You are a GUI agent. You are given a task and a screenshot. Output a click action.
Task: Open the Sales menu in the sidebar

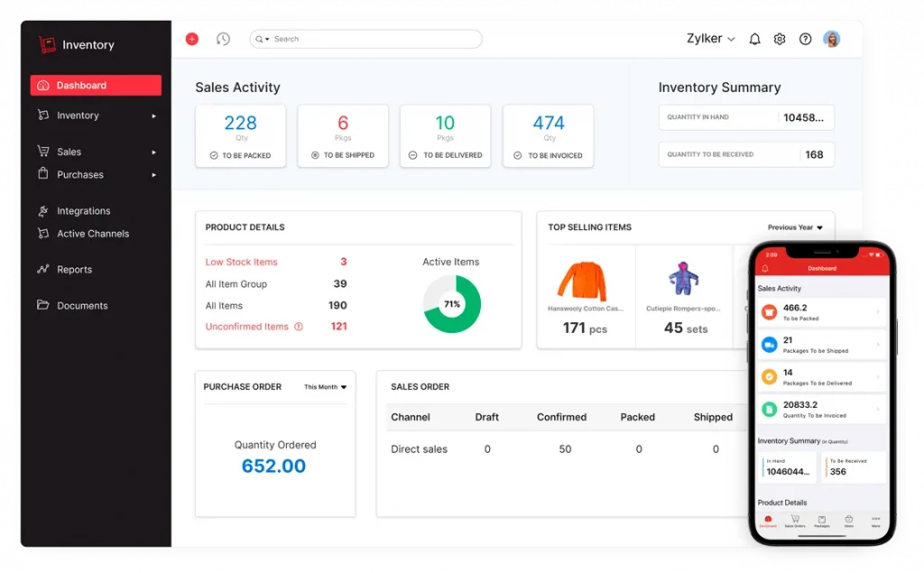tap(69, 151)
